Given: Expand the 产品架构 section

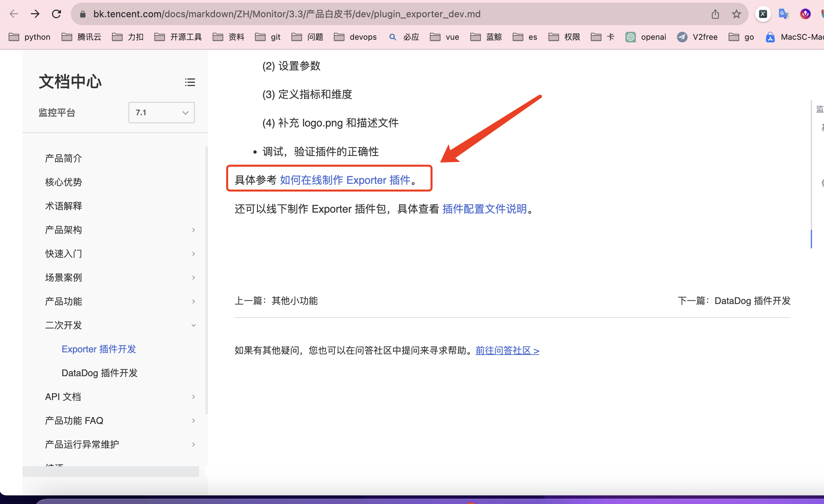Looking at the screenshot, I should [193, 230].
